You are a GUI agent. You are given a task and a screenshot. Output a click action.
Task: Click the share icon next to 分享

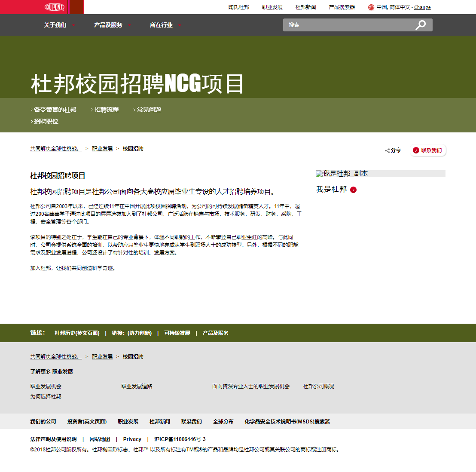388,150
